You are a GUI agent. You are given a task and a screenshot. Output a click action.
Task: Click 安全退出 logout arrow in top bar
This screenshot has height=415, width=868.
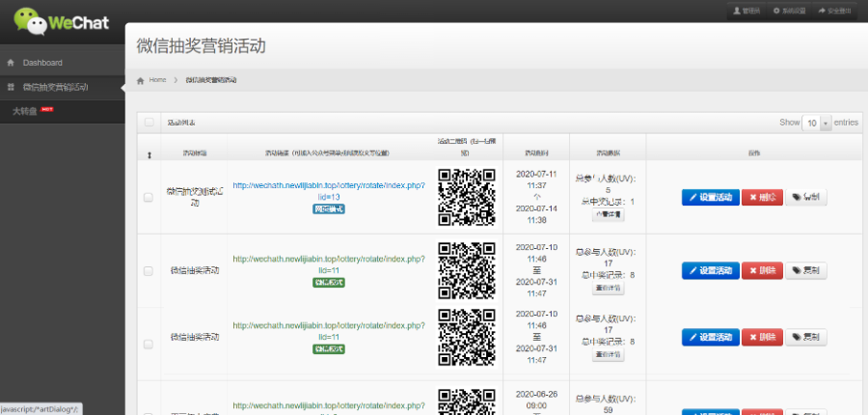pos(834,11)
